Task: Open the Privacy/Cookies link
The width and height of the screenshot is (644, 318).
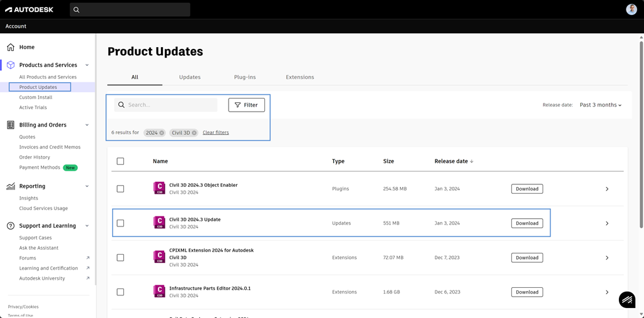Action: 23,307
